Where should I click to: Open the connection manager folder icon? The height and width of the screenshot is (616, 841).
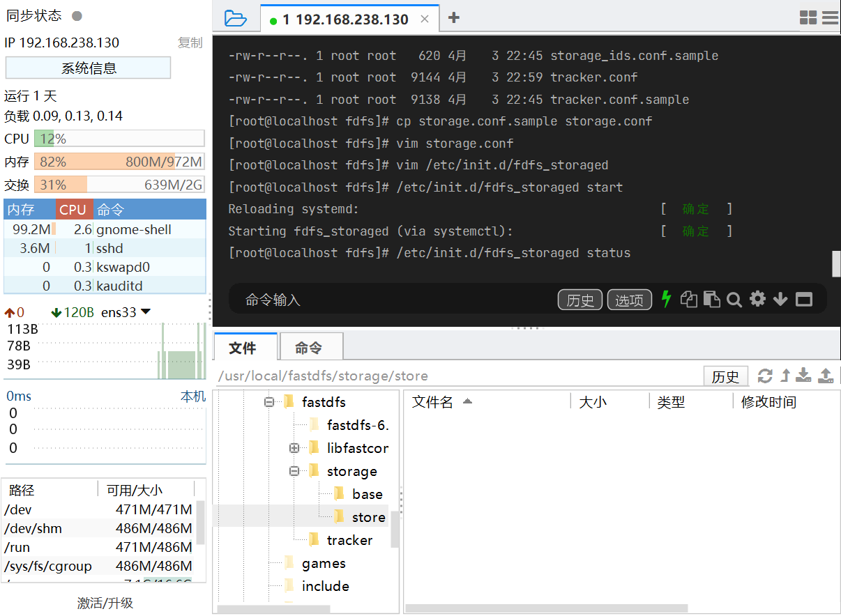236,18
